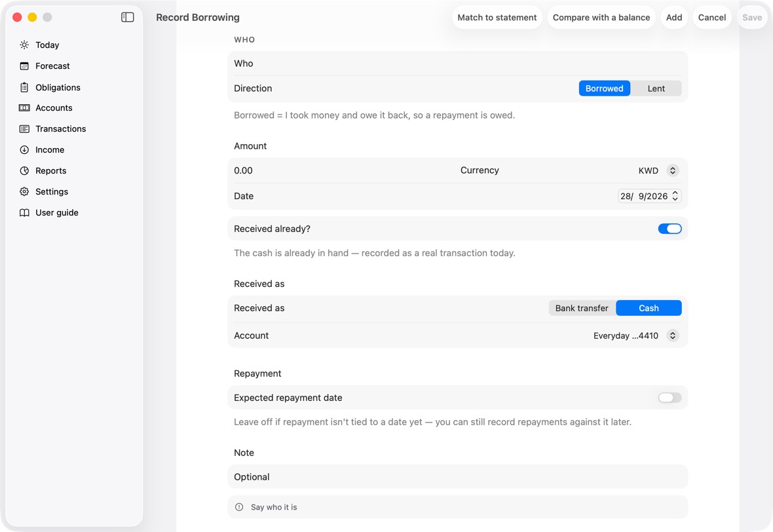
Task: Open the Today section
Action: (74, 45)
